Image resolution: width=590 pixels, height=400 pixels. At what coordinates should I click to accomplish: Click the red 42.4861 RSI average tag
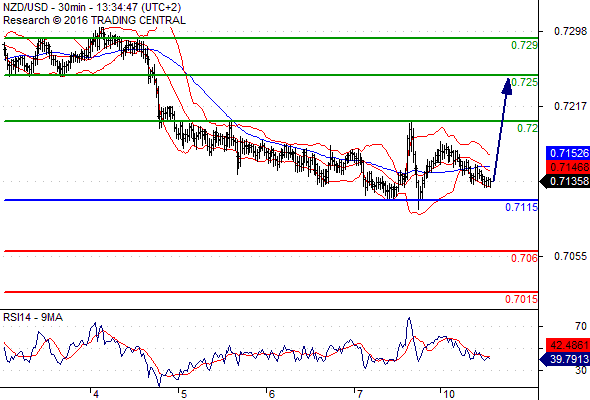[568, 345]
